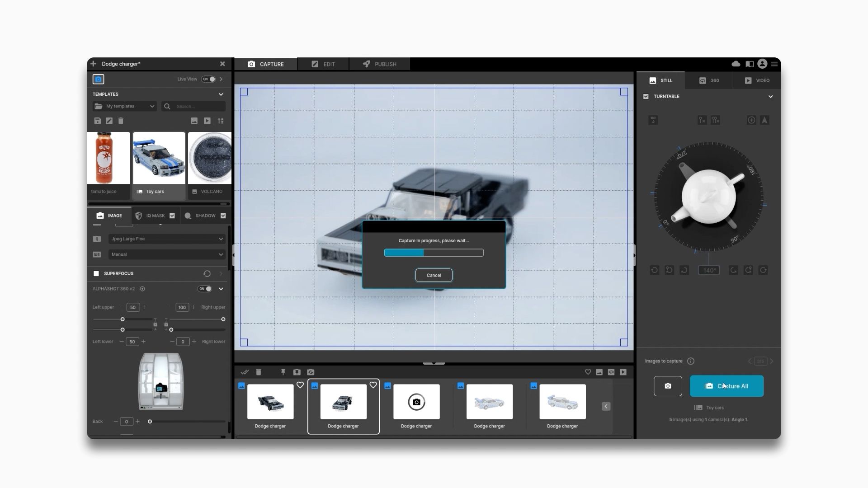Click the trash icon above filmstrip
This screenshot has width=868, height=488.
click(x=259, y=372)
